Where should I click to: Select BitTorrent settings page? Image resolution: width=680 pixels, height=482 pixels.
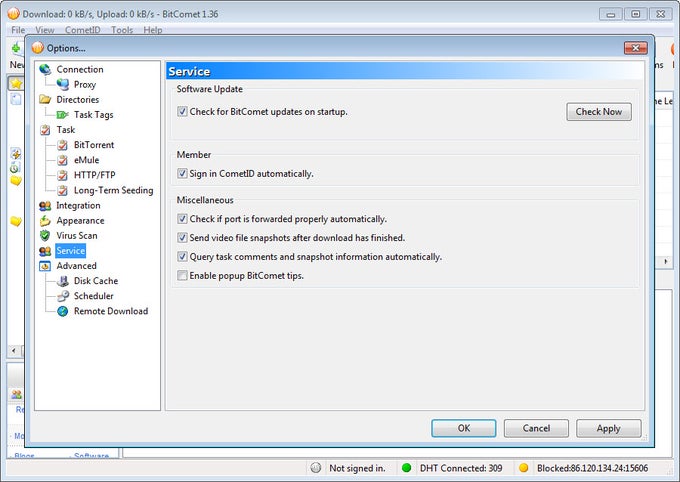pyautogui.click(x=94, y=145)
